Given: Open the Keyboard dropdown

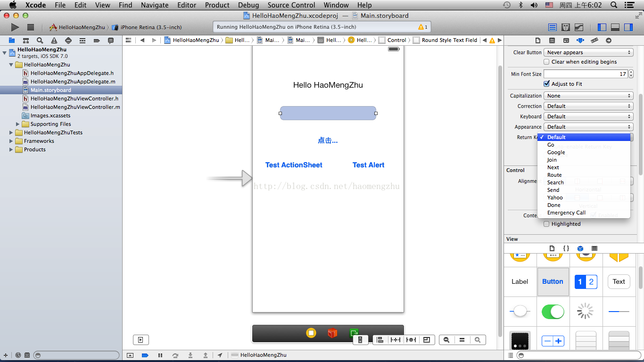Looking at the screenshot, I should pyautogui.click(x=588, y=116).
